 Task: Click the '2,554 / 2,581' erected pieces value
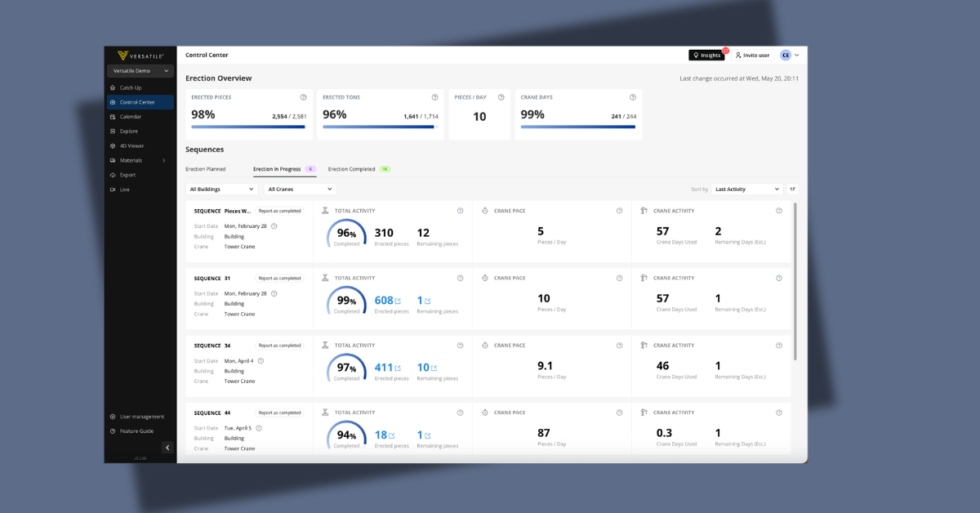click(289, 117)
